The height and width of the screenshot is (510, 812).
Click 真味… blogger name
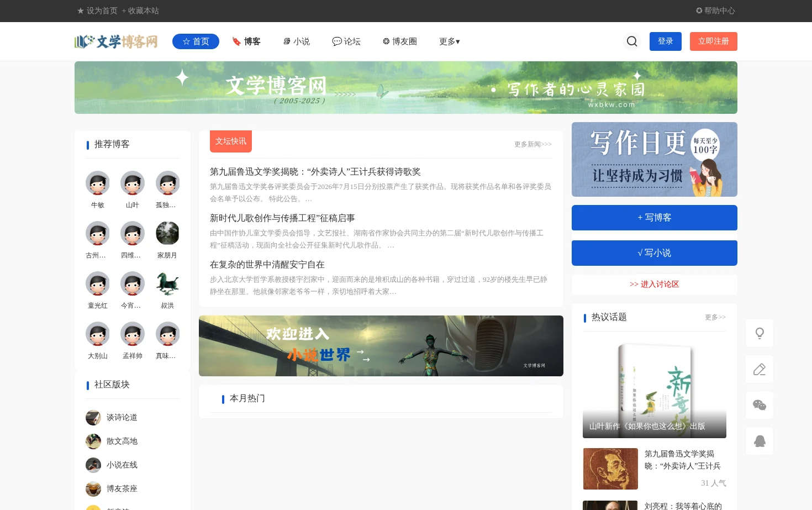tap(166, 356)
